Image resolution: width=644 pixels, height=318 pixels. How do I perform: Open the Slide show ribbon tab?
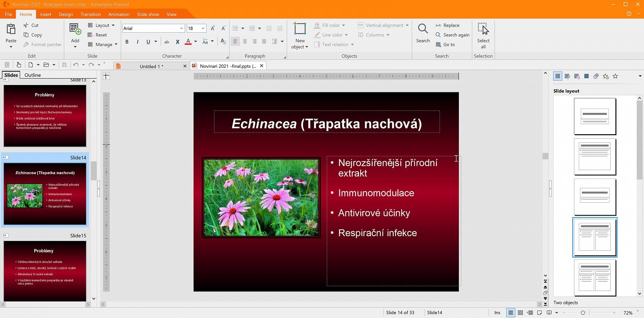tap(148, 14)
